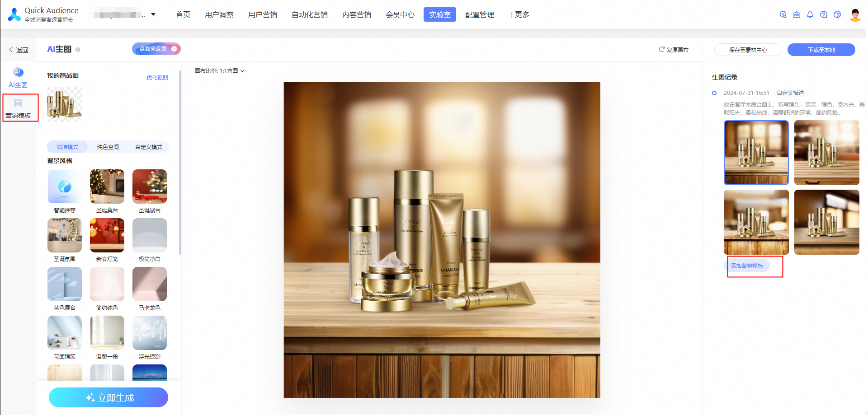Open the user avatar menu
This screenshot has height=415, width=868.
pos(855,14)
